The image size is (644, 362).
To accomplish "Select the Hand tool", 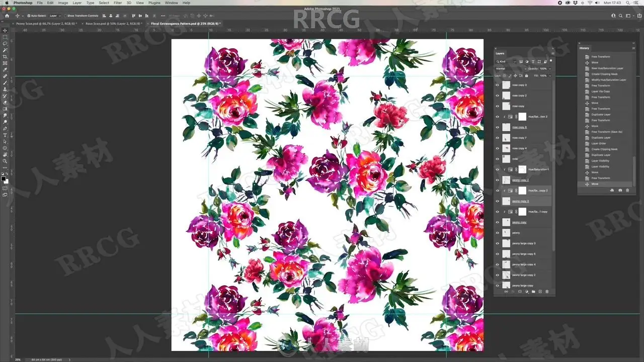I will coord(6,154).
